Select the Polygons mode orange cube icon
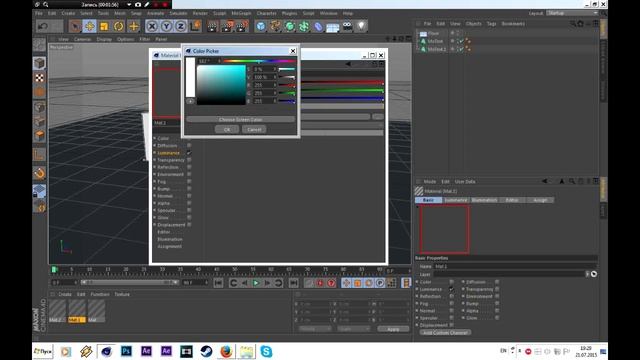Viewport: 640px width, 360px height. [x=39, y=136]
